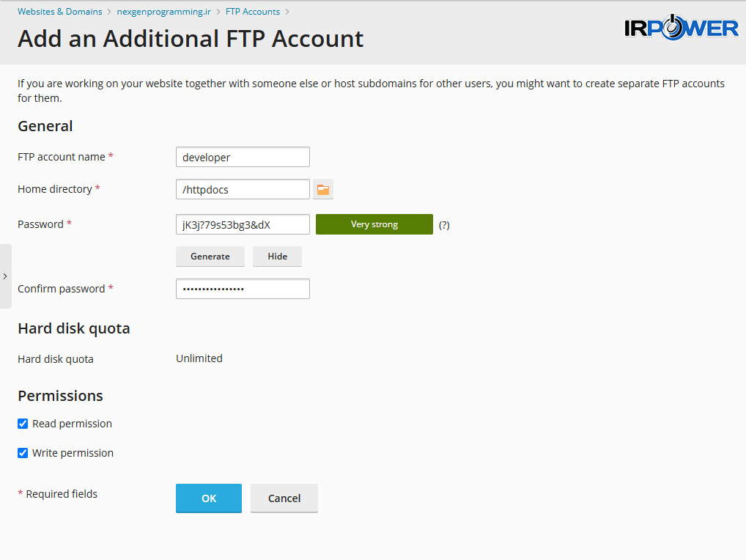The height and width of the screenshot is (560, 746).
Task: Click the folder browse icon beside Home directory
Action: [x=323, y=190]
